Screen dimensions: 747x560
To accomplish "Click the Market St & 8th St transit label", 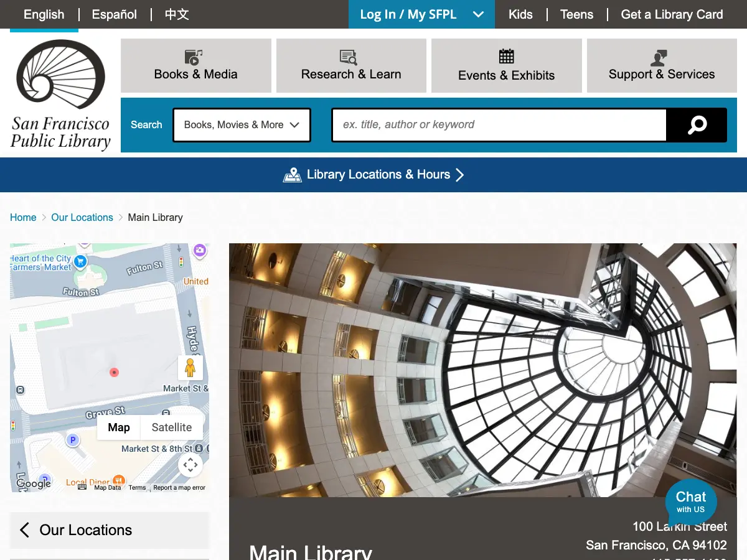I will (157, 449).
